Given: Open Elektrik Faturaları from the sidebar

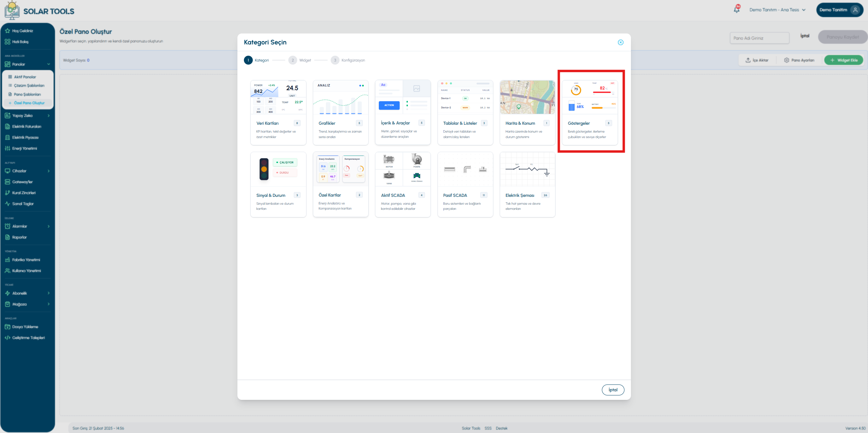Looking at the screenshot, I should pos(27,126).
